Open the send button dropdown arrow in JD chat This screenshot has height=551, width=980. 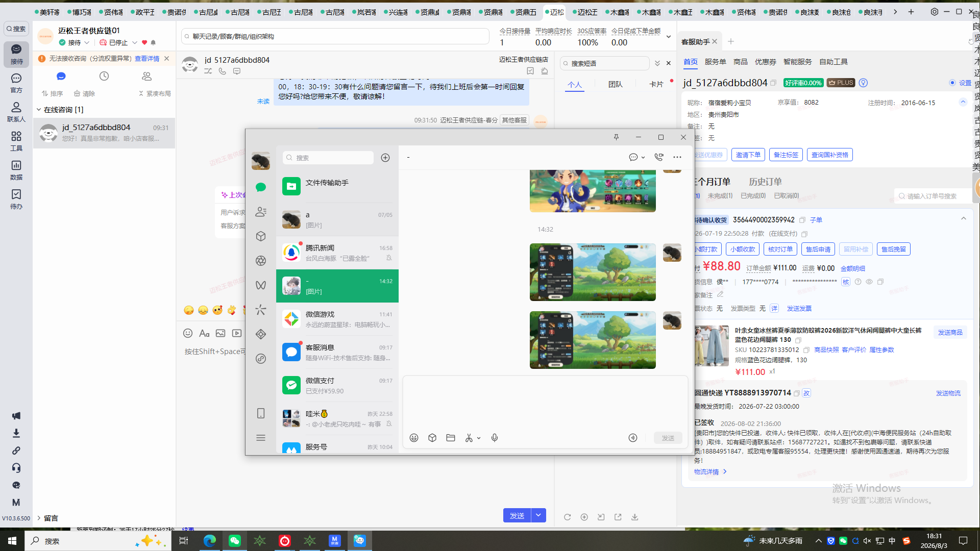(538, 515)
